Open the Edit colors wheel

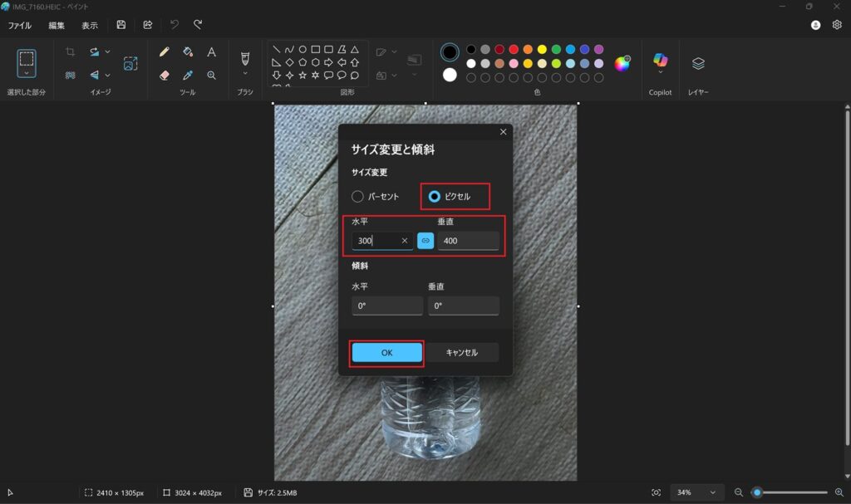[622, 63]
